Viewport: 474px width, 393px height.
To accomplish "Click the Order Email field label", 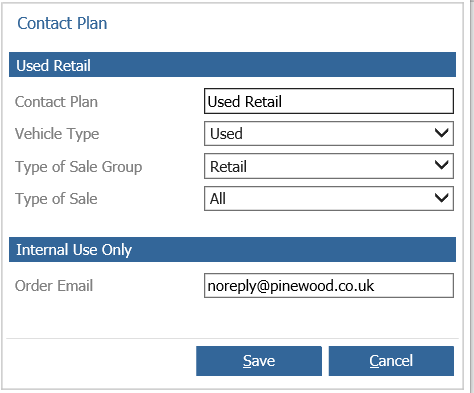I will 54,286.
